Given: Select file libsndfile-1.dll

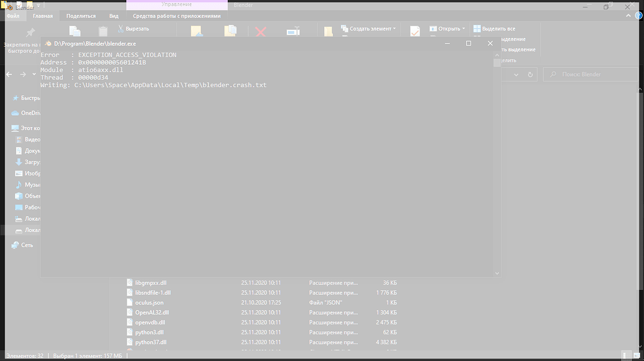Looking at the screenshot, I should [153, 293].
